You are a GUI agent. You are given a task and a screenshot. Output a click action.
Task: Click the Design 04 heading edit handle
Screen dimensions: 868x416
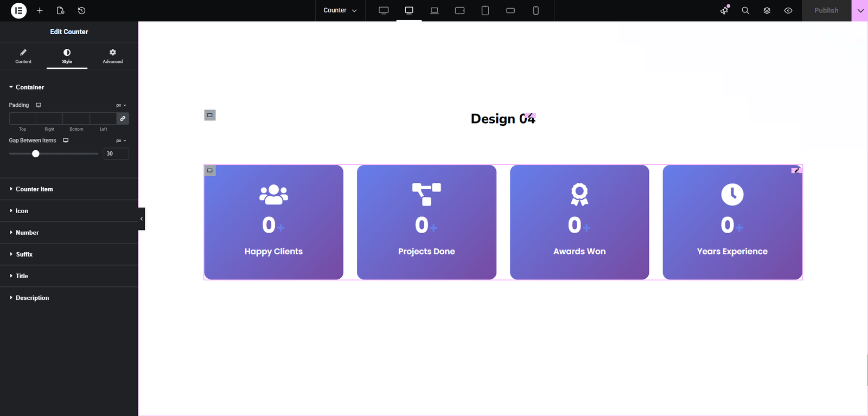pos(531,116)
